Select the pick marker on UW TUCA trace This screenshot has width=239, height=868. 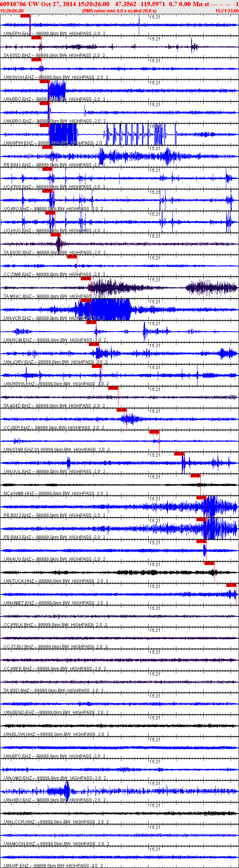point(209,563)
